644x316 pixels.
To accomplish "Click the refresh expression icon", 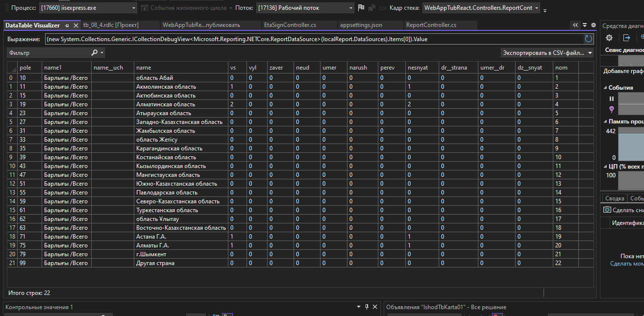I will tap(588, 39).
